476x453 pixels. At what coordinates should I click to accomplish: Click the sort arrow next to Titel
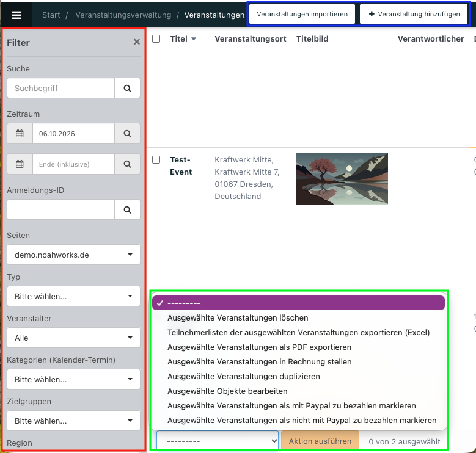(x=194, y=39)
